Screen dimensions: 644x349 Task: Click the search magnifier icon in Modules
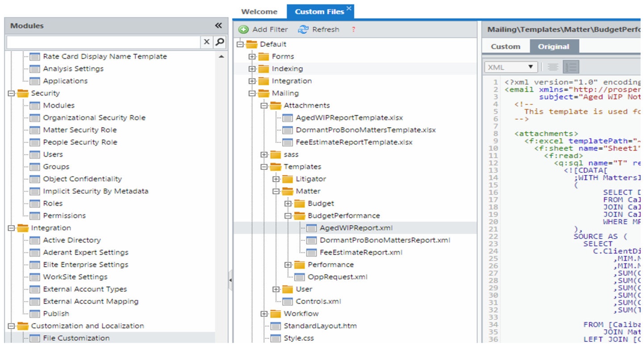tap(220, 42)
